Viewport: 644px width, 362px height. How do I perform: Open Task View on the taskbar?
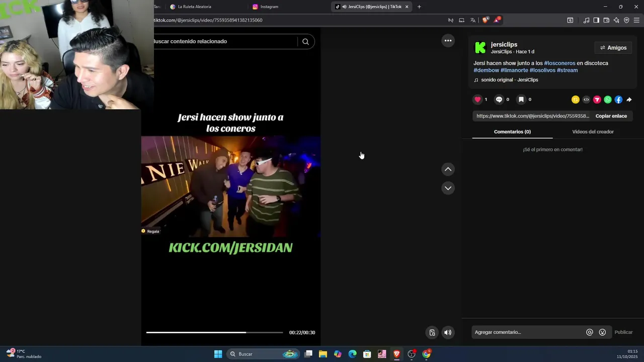[308, 354]
